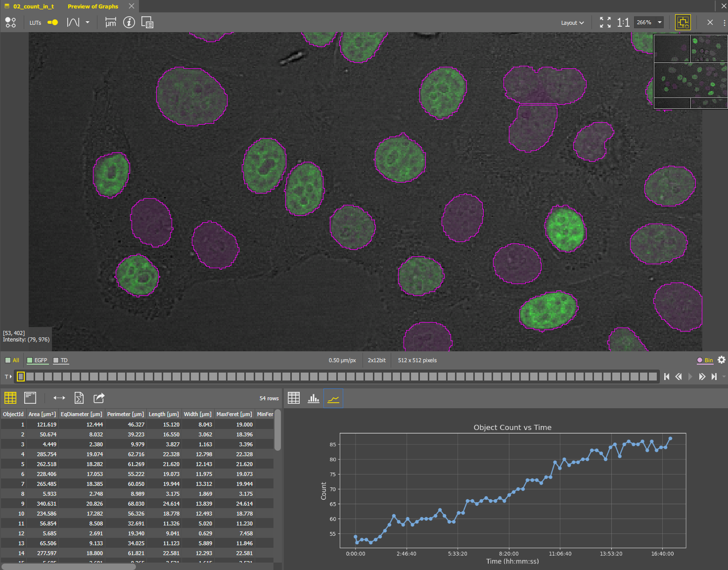Image resolution: width=728 pixels, height=570 pixels.
Task: Open the image information icon
Action: point(129,22)
